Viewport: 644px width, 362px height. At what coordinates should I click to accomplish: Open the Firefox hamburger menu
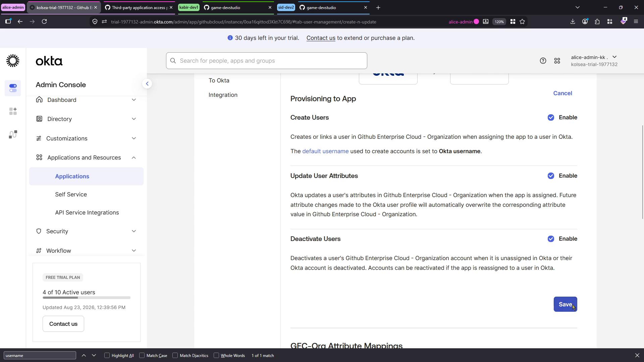point(636,22)
